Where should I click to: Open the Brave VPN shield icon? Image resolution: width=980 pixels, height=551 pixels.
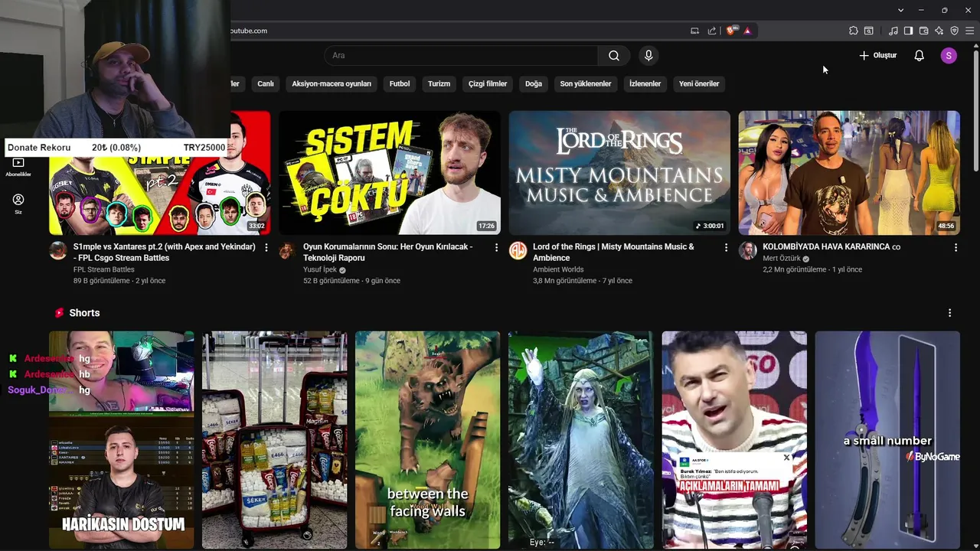click(x=955, y=31)
